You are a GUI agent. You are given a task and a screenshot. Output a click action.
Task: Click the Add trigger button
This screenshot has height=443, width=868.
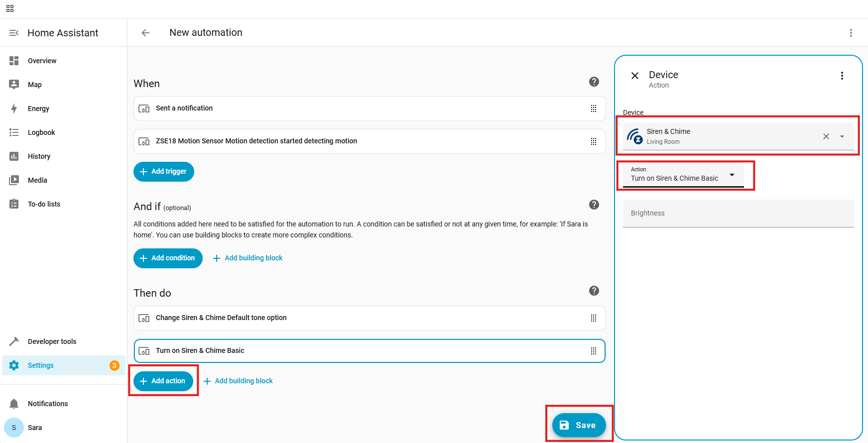coord(164,172)
